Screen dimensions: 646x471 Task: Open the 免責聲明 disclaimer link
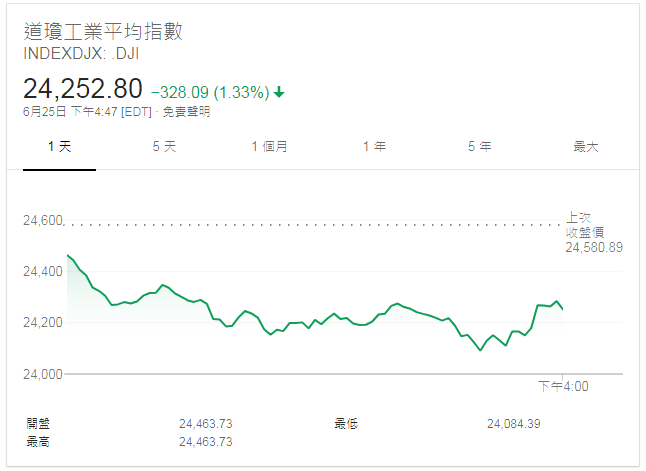tap(187, 112)
